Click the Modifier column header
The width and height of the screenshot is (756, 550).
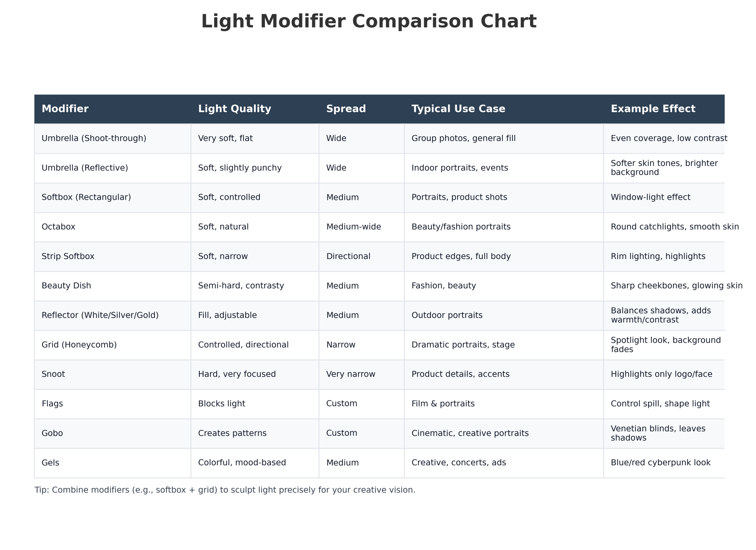(65, 109)
